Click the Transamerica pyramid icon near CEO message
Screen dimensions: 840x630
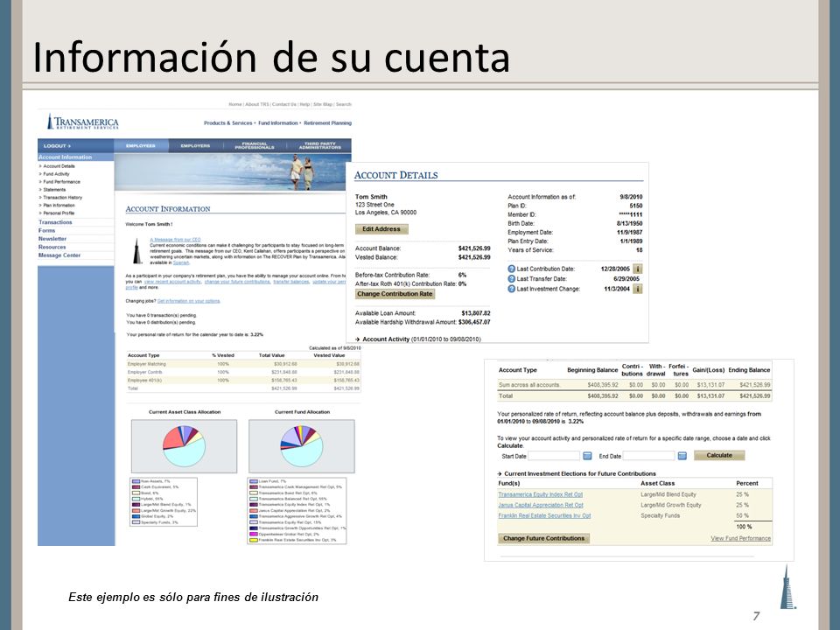(x=137, y=251)
